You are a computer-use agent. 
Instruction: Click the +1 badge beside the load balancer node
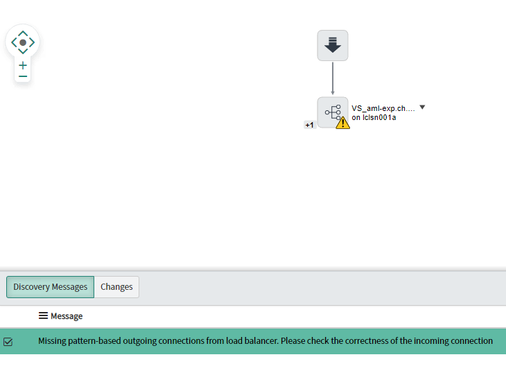(x=310, y=125)
